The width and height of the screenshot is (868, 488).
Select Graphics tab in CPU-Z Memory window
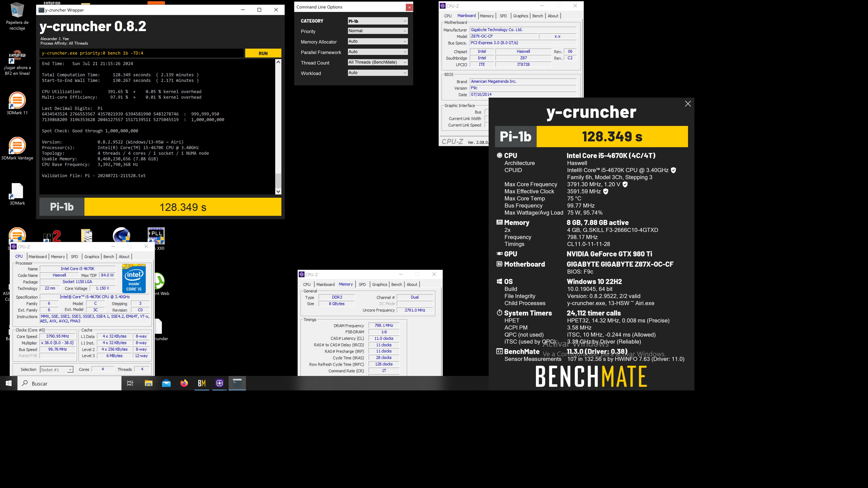click(379, 285)
